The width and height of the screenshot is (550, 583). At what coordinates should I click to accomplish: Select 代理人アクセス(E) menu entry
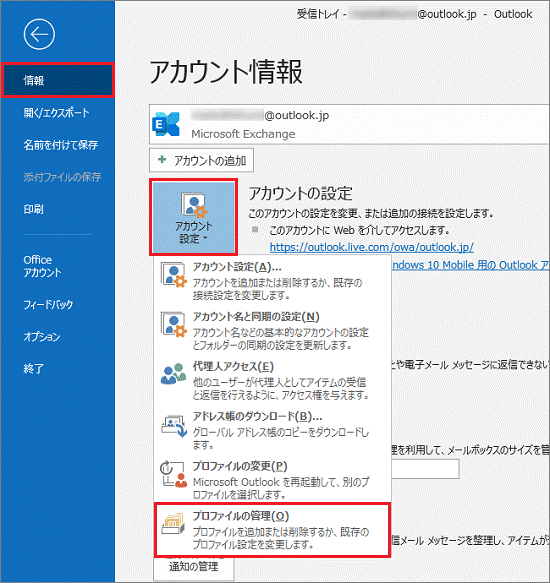(x=272, y=381)
